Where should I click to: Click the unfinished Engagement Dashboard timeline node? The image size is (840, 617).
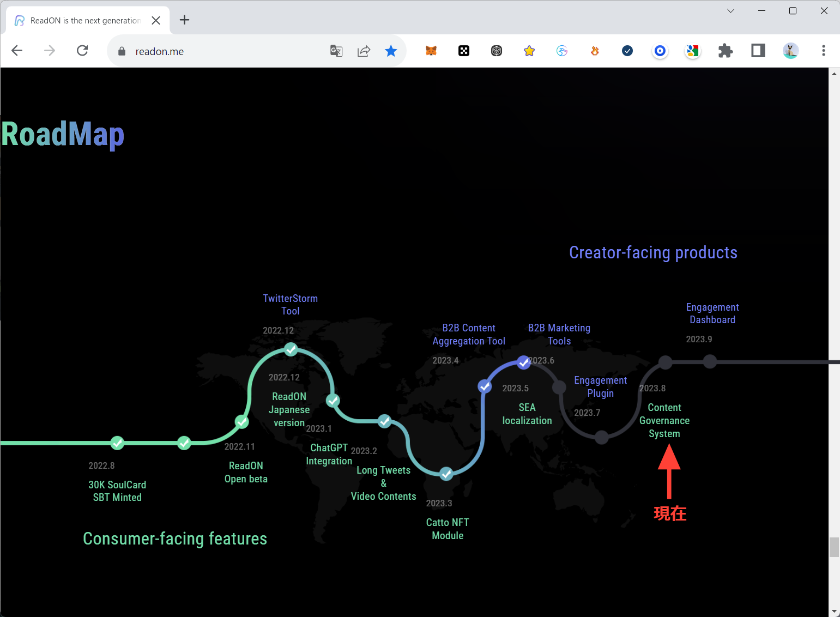[710, 361]
